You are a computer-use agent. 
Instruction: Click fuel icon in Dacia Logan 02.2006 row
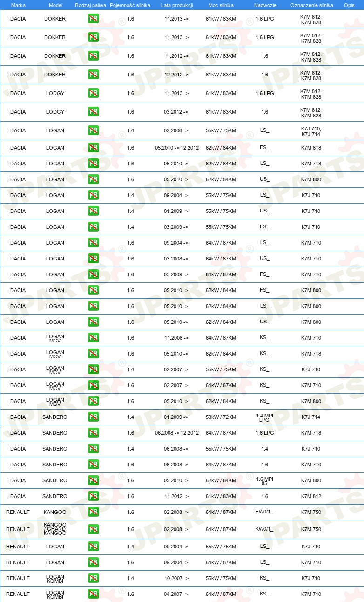[x=93, y=130]
